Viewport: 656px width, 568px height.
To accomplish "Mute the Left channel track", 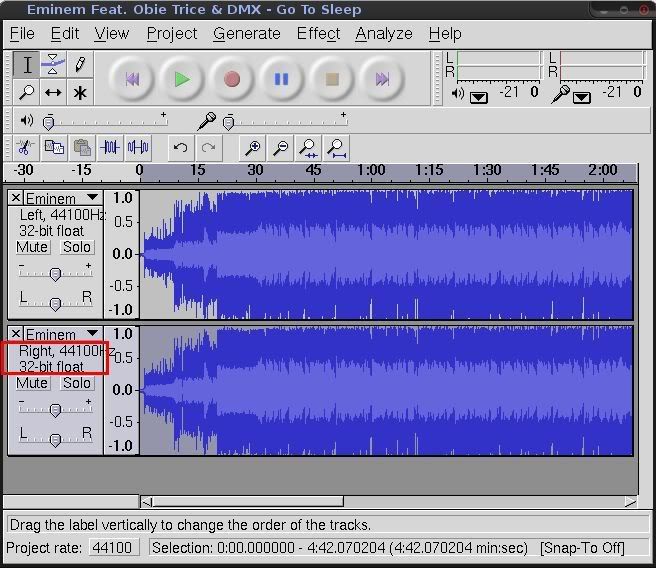I will (x=32, y=247).
